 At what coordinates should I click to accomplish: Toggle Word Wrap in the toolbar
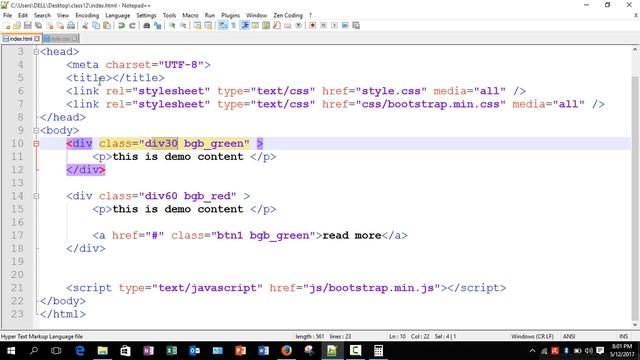click(x=222, y=25)
